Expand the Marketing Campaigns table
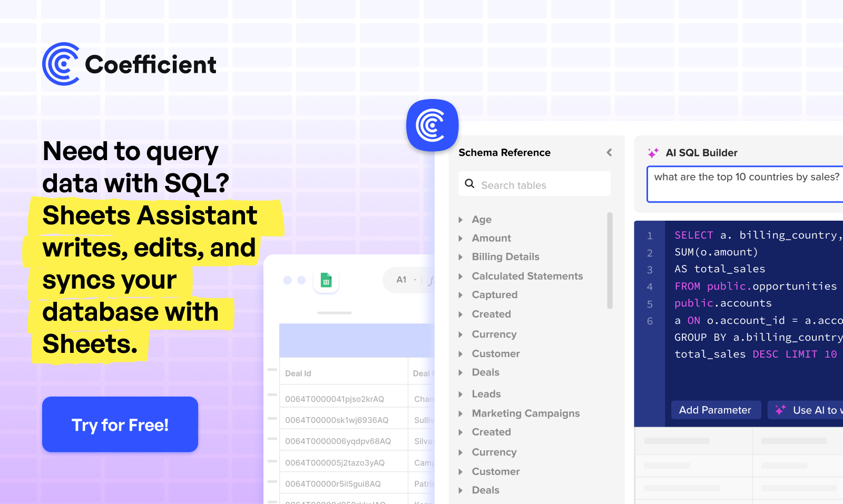The height and width of the screenshot is (504, 843). [x=460, y=414]
